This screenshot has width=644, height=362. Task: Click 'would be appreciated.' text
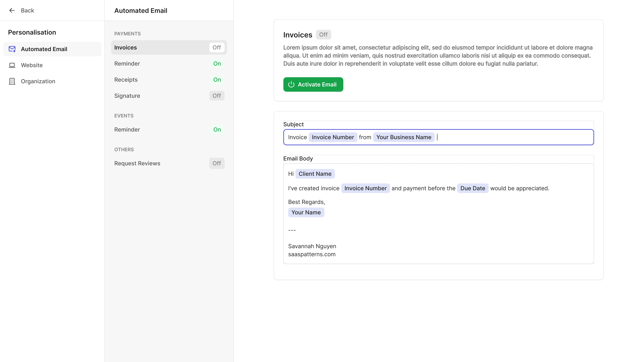point(520,188)
